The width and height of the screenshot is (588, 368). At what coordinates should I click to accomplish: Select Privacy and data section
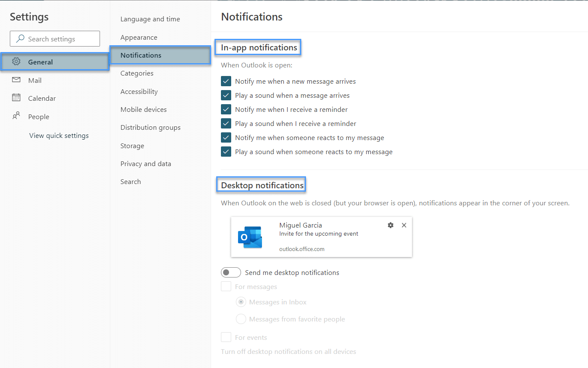[x=146, y=164]
